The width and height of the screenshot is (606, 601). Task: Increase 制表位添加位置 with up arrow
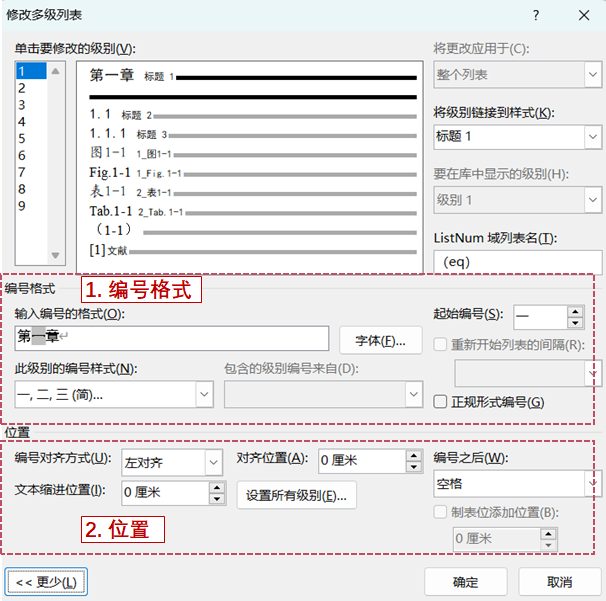(548, 534)
